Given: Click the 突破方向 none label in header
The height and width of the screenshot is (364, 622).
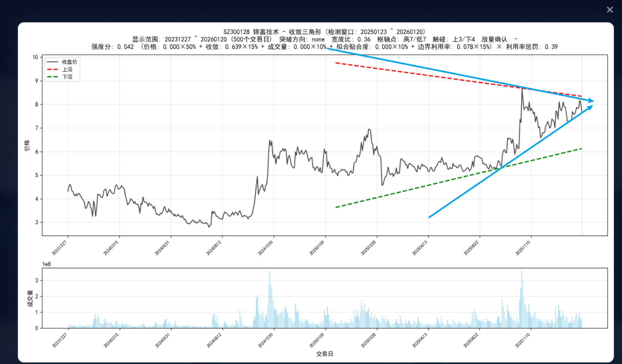Looking at the screenshot, I should point(302,39).
